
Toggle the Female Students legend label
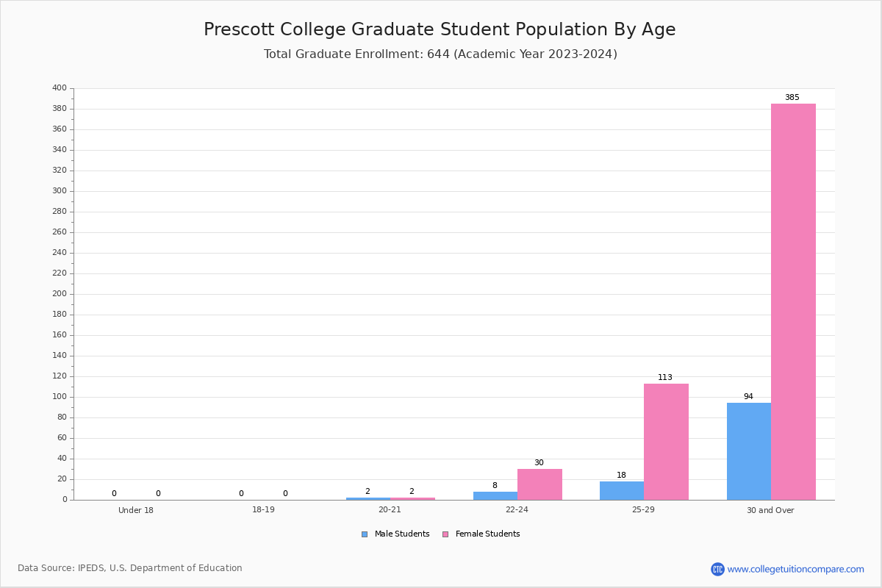pos(488,534)
